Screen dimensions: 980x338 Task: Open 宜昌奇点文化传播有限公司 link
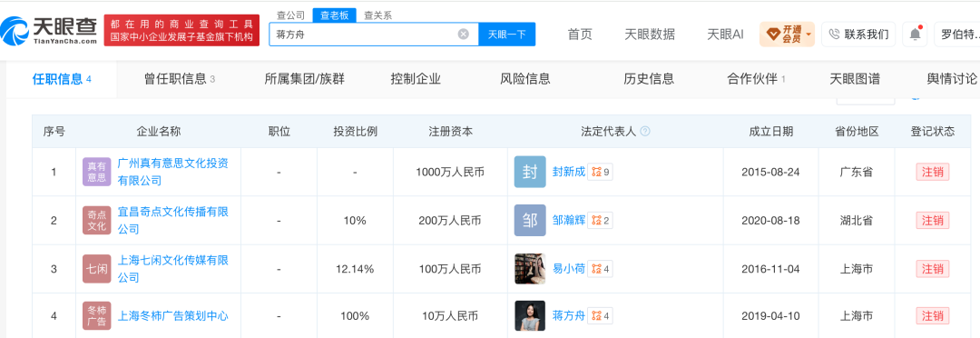[x=173, y=220]
